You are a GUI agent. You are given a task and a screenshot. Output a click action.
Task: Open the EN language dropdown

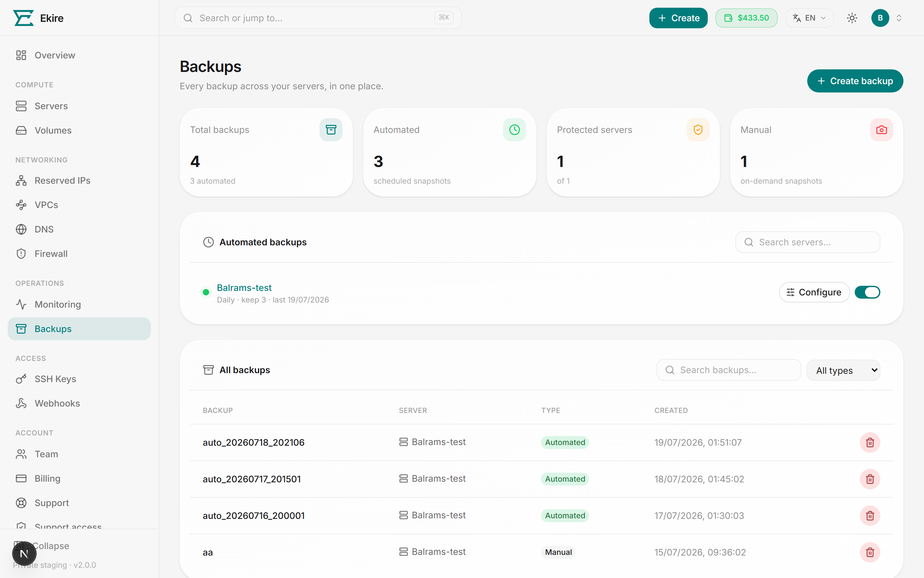click(x=809, y=18)
